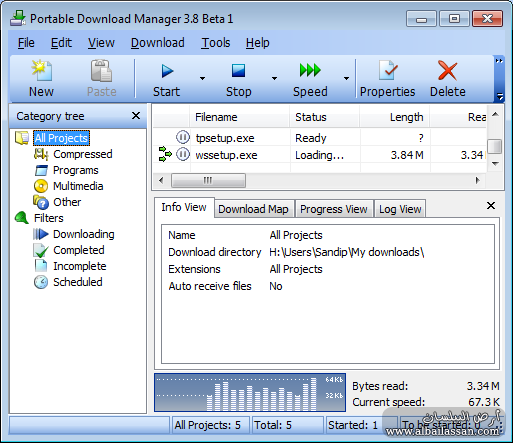Click the list's scroll up arrow

(x=495, y=115)
